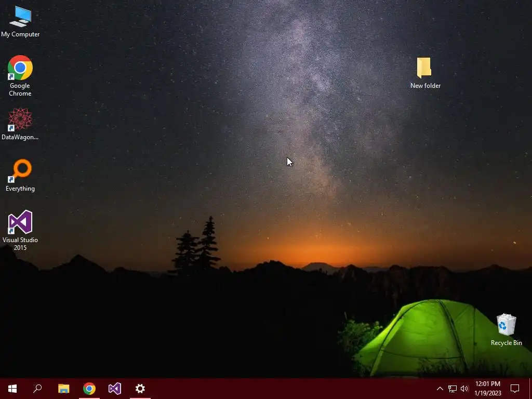Open the Action Center notifications icon
Screen dimensions: 532x399
515,389
